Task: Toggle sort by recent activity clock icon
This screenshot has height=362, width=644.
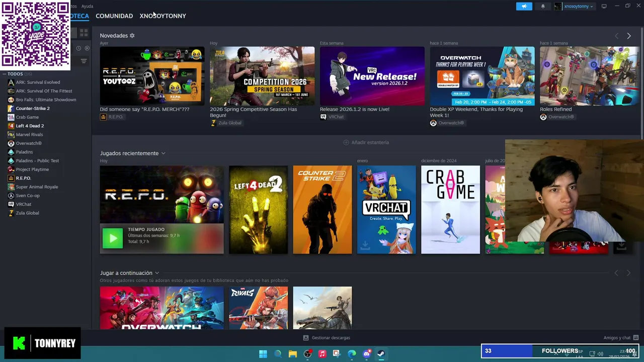Action: coord(78,48)
